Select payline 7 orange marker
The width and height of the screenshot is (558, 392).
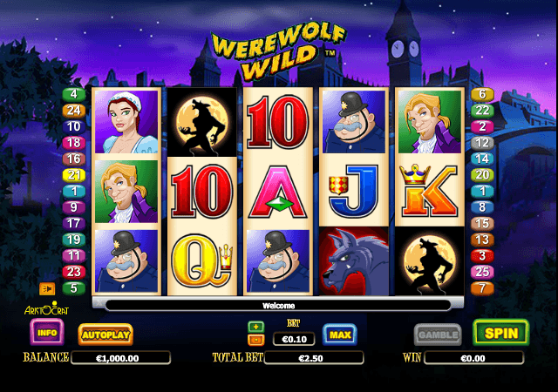click(482, 288)
